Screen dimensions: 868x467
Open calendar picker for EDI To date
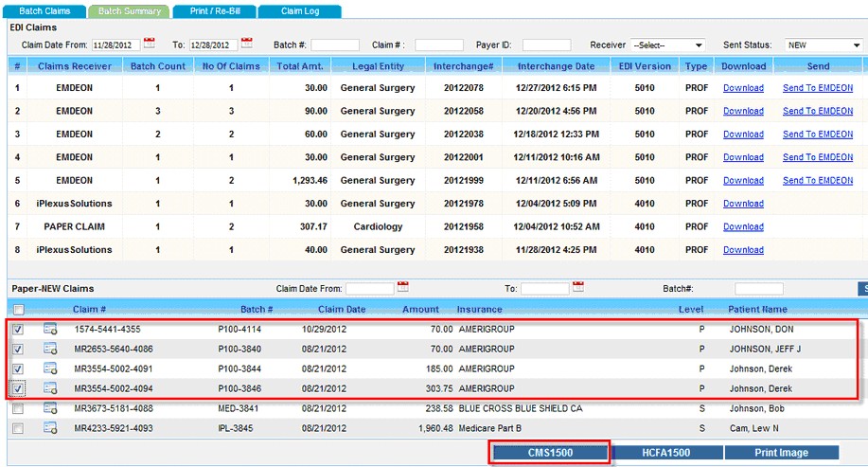point(247,44)
